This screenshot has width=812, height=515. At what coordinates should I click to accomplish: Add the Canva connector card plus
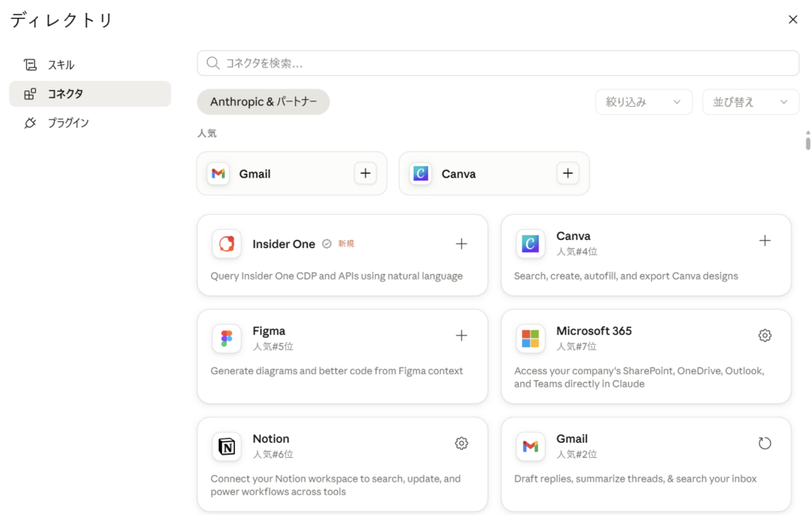764,241
